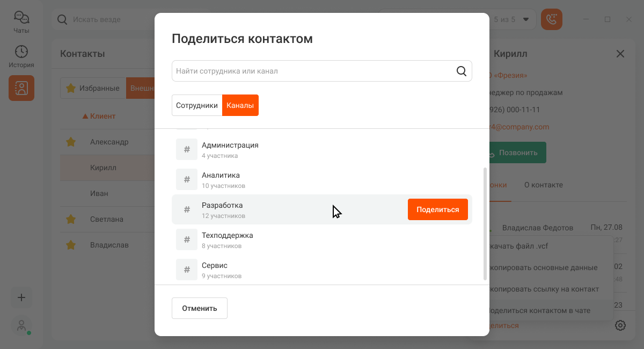Open settings gear icon
Screen dimensions: 644x349
point(620,325)
